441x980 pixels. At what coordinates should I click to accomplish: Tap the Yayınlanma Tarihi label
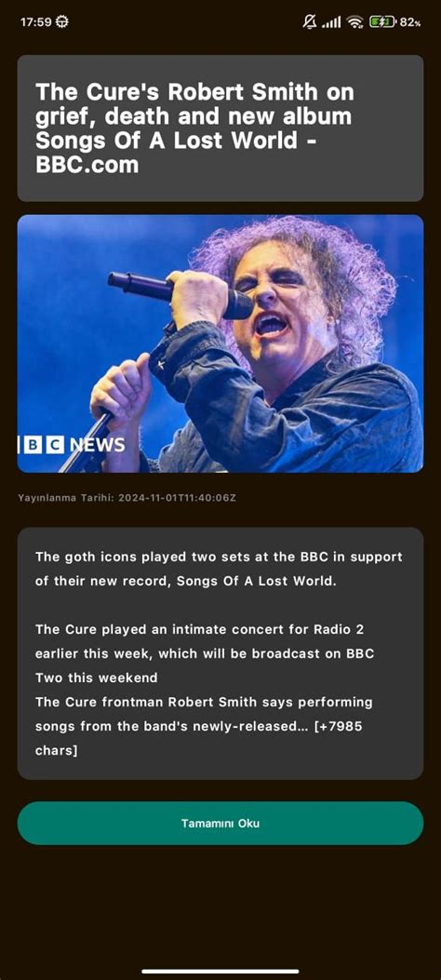pos(65,498)
